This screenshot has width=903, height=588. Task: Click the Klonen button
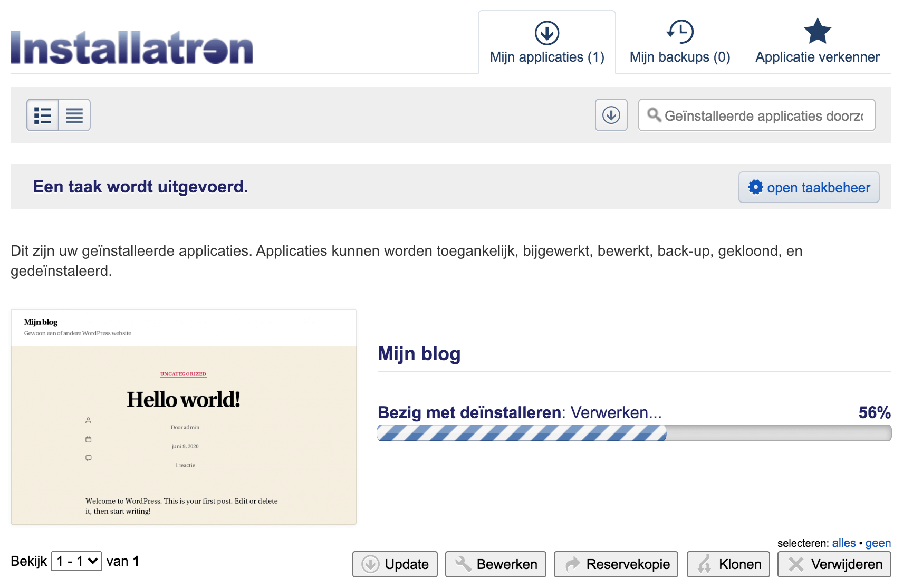(x=728, y=564)
